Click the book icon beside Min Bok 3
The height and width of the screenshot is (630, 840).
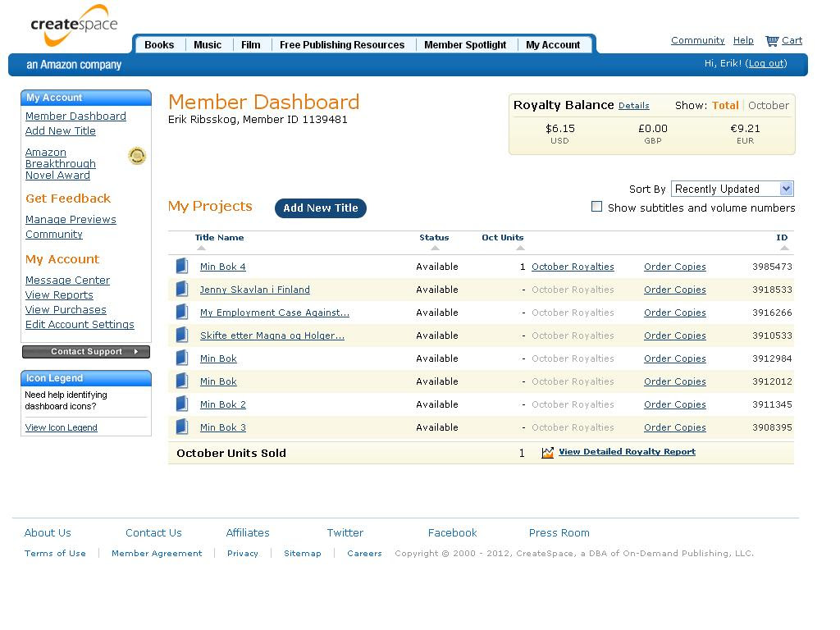pos(182,427)
